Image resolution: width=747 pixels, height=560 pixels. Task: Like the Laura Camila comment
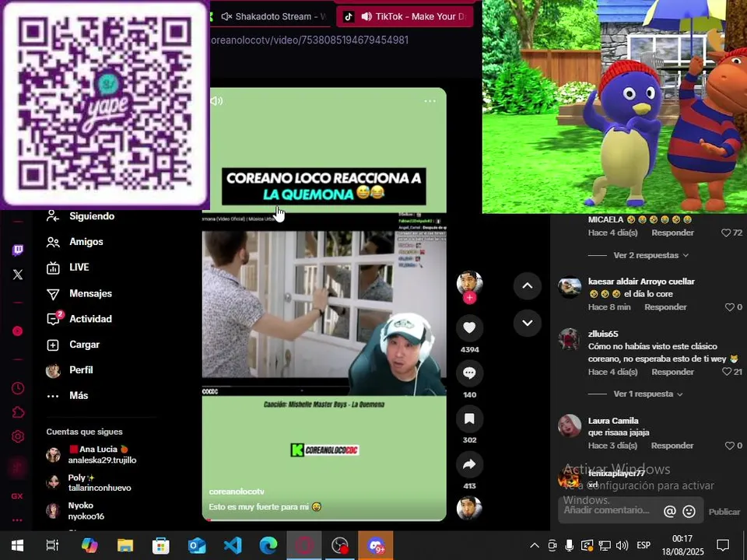[x=729, y=446]
